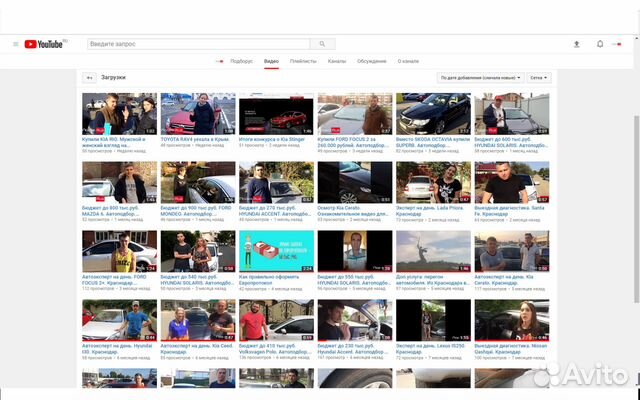Open the Бюджет до 540 HYUNDAI SOLARIS thumbnail
This screenshot has height=400, width=640.
tap(198, 251)
